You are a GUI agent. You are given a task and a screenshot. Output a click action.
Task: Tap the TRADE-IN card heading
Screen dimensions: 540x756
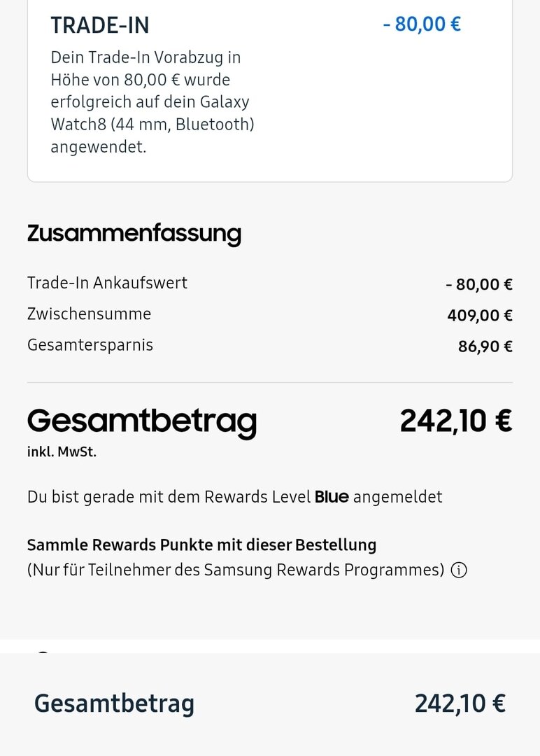[99, 25]
